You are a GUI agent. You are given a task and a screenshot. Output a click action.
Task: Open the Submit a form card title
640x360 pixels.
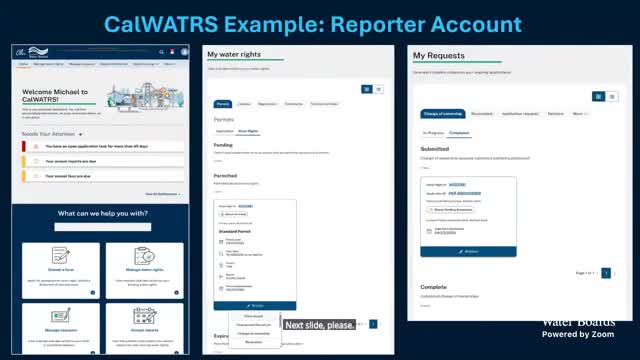click(x=61, y=270)
